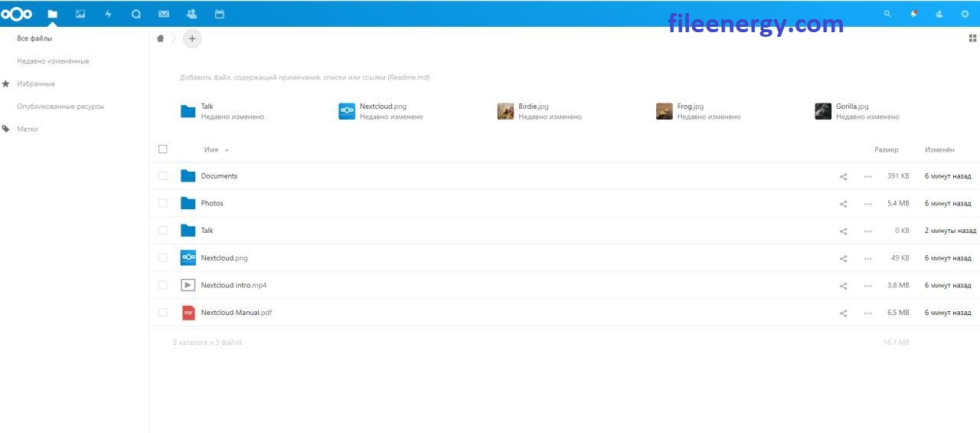This screenshot has width=980, height=433.
Task: Click the '391 KB' size of Documents
Action: 898,176
